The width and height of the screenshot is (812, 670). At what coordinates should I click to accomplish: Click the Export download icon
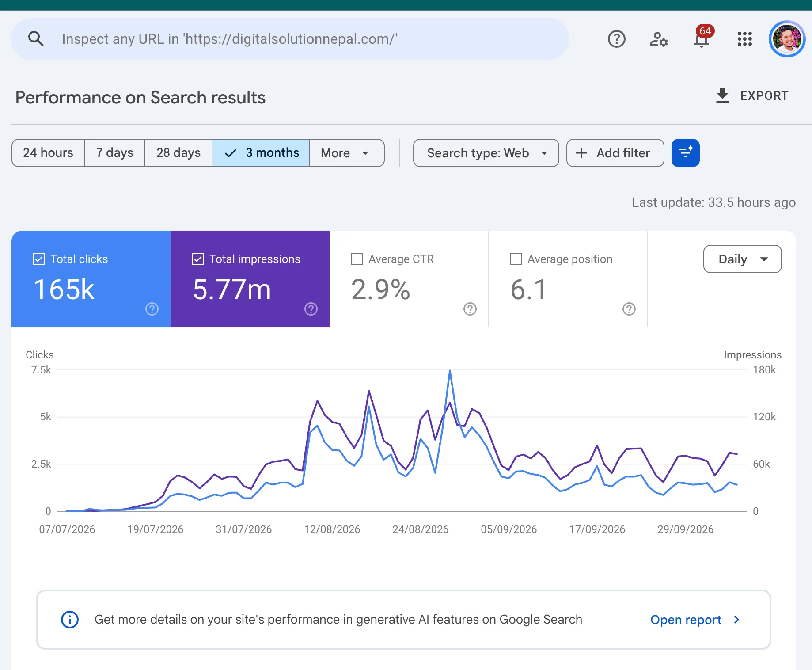click(x=722, y=95)
